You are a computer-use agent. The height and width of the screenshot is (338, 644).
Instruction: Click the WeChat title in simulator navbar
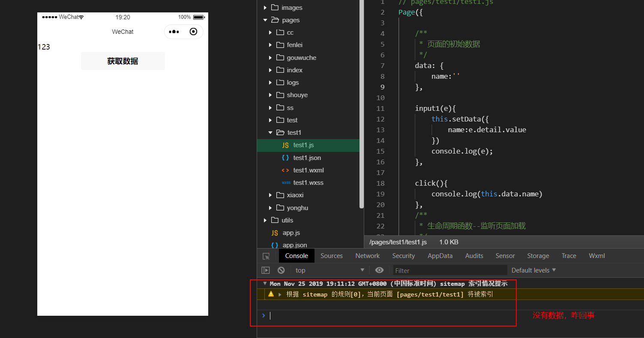click(123, 32)
